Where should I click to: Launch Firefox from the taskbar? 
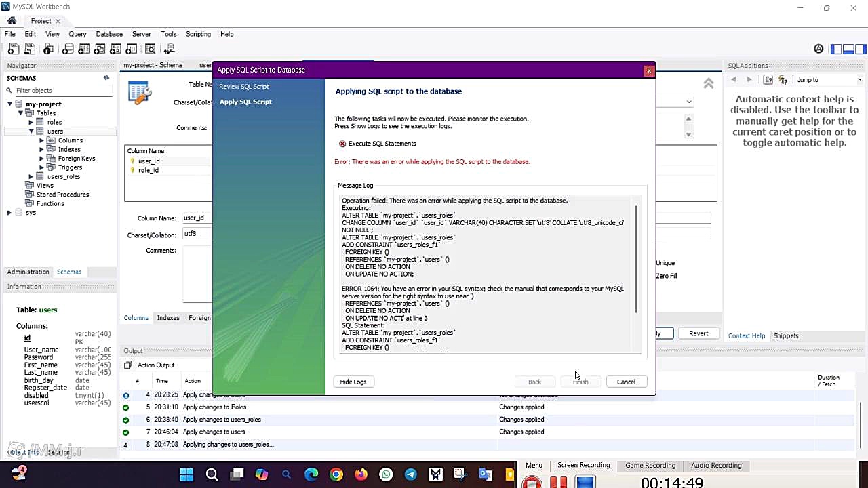[361, 474]
